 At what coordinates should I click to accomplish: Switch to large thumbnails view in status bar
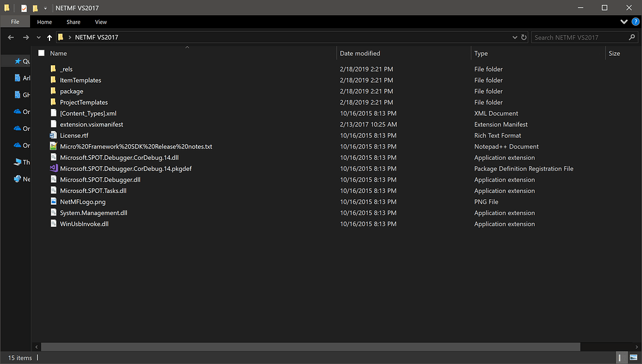pos(633,358)
